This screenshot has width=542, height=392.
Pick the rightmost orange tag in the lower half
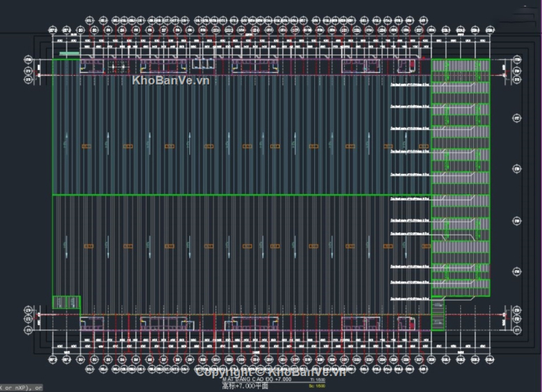click(388, 246)
